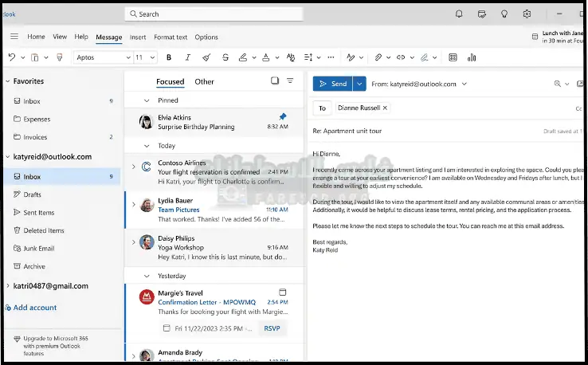This screenshot has width=588, height=365.
Task: Switch to the Format text tab
Action: [x=171, y=37]
